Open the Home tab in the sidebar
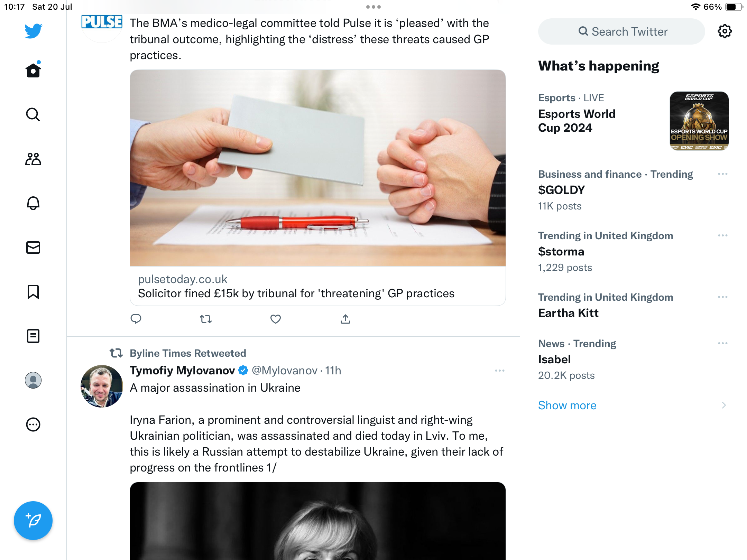This screenshot has height=560, width=747. (x=33, y=71)
